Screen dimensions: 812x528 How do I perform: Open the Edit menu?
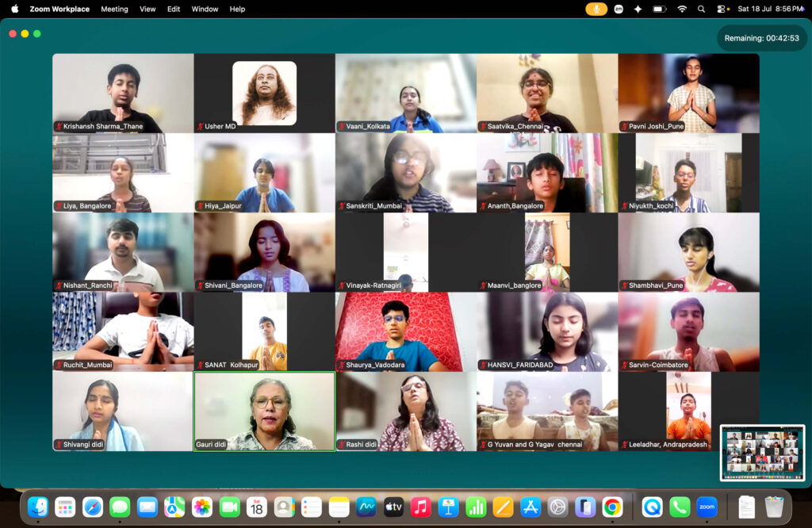click(174, 9)
